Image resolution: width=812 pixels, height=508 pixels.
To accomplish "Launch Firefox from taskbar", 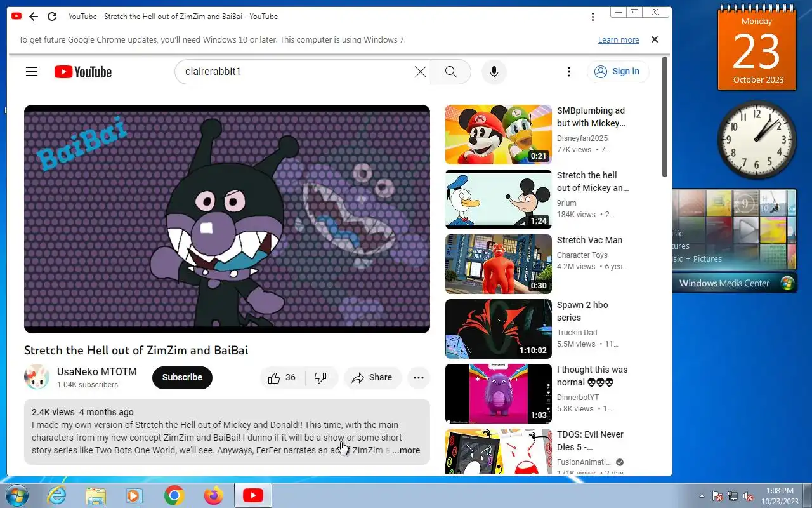I will [x=213, y=496].
